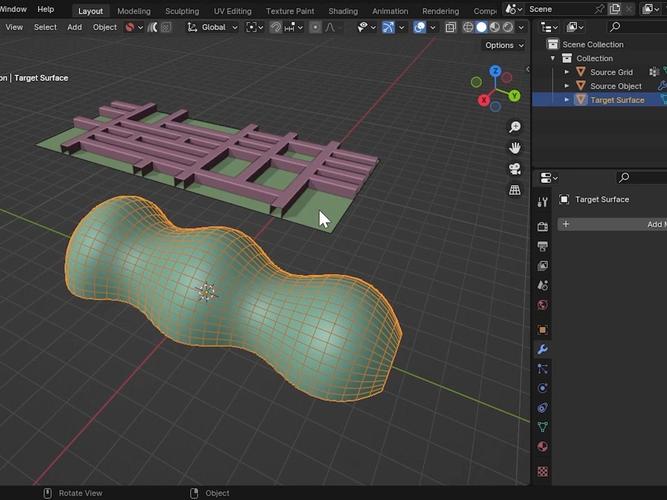This screenshot has width=667, height=500.
Task: Open the Global transform orientation dropdown
Action: pyautogui.click(x=213, y=27)
